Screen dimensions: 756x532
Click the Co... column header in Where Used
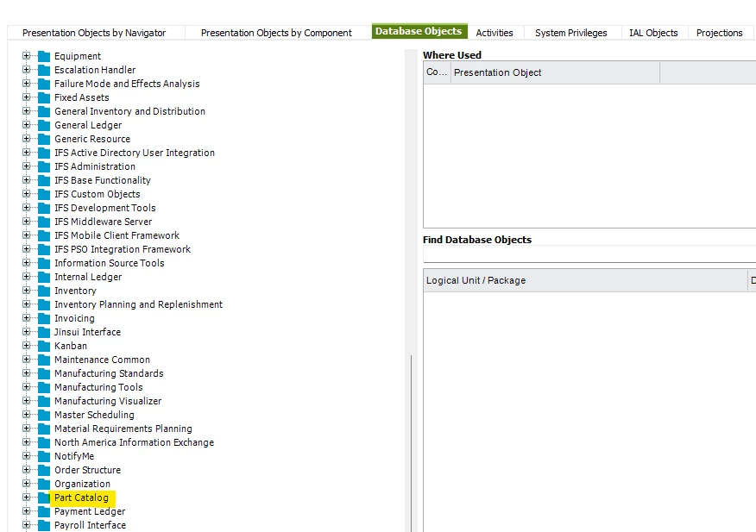(437, 72)
